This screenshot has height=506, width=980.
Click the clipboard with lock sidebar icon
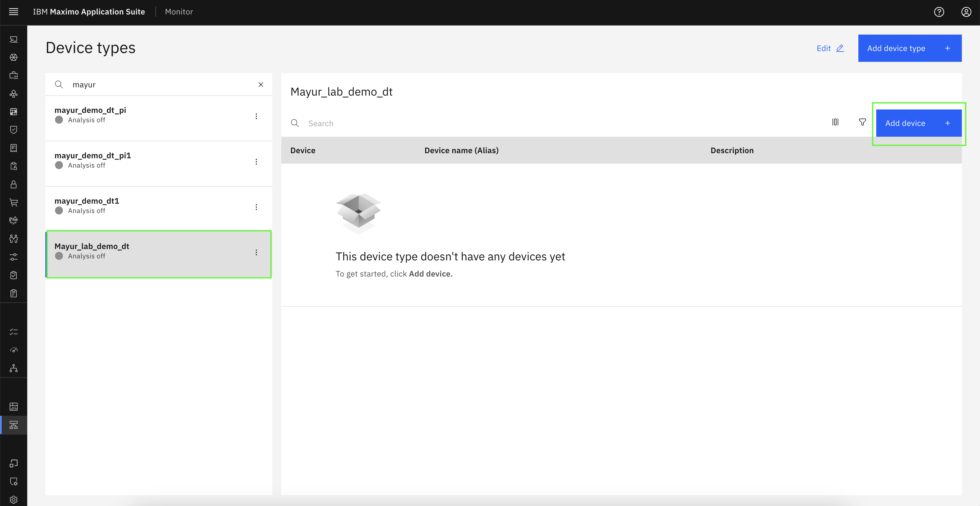click(x=14, y=166)
